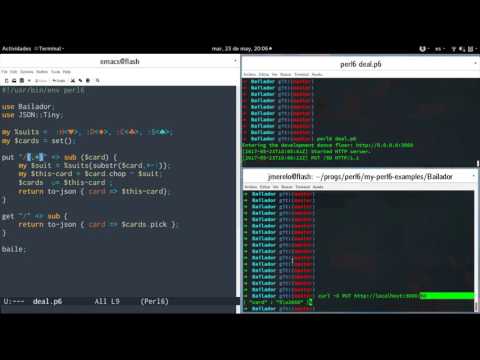480x360 pixels.
Task: Click the 'my $cards = set();' line
Action: pyautogui.click(x=39, y=141)
